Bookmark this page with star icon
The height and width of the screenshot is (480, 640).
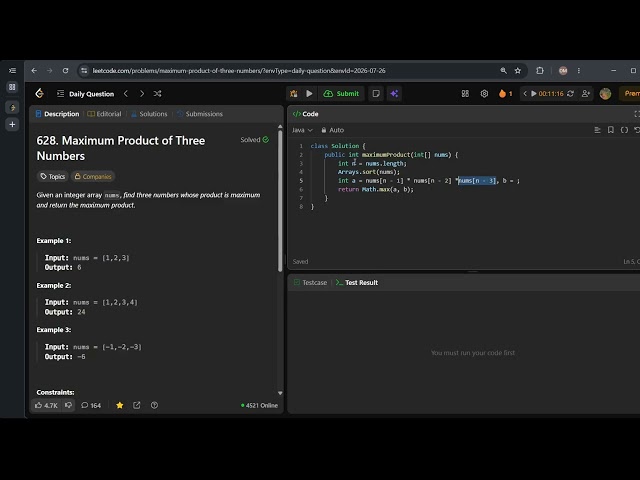pyautogui.click(x=518, y=71)
